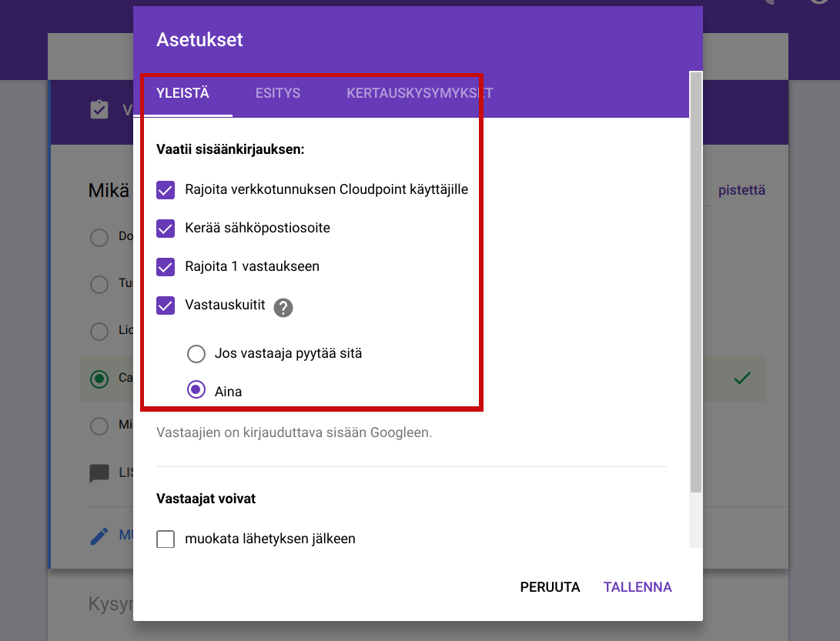Save settings with Tallenna button
840x641 pixels.
(638, 587)
